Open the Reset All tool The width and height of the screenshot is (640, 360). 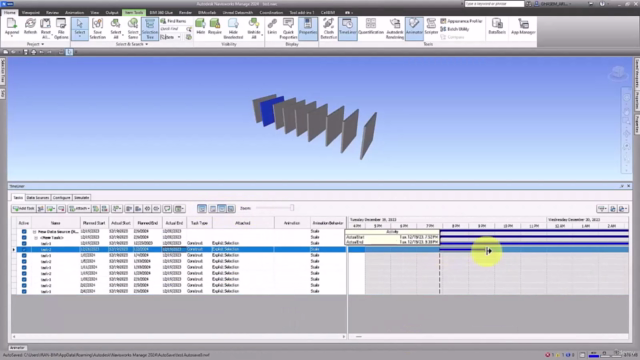tap(45, 28)
